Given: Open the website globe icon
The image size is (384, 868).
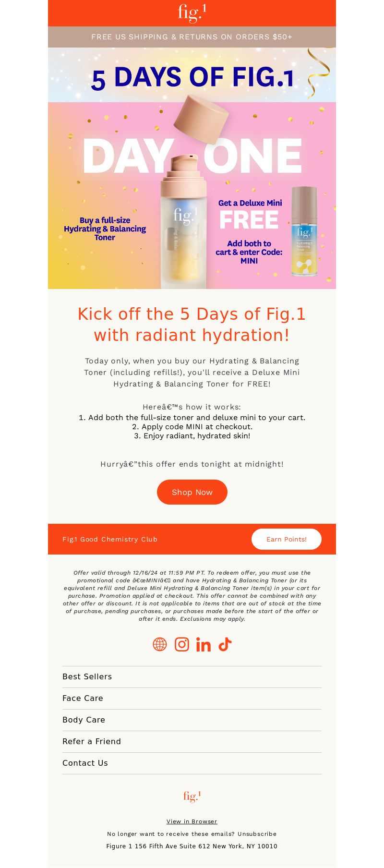Looking at the screenshot, I should [160, 644].
